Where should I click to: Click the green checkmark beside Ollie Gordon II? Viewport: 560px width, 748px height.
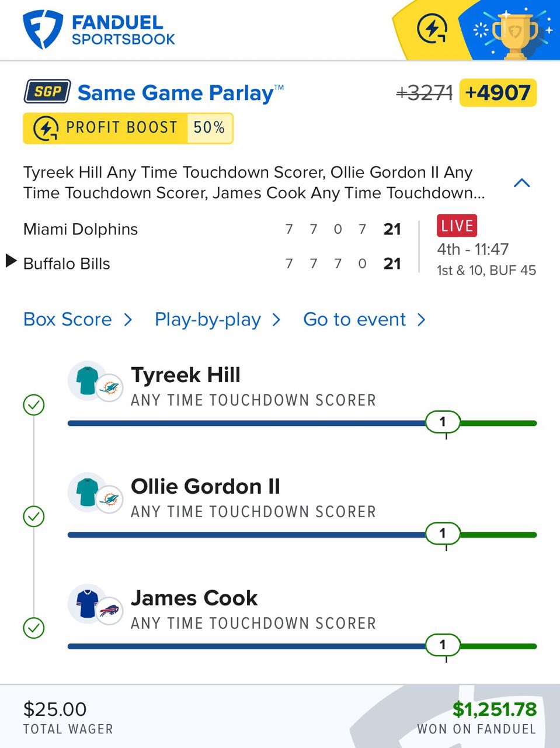click(34, 516)
